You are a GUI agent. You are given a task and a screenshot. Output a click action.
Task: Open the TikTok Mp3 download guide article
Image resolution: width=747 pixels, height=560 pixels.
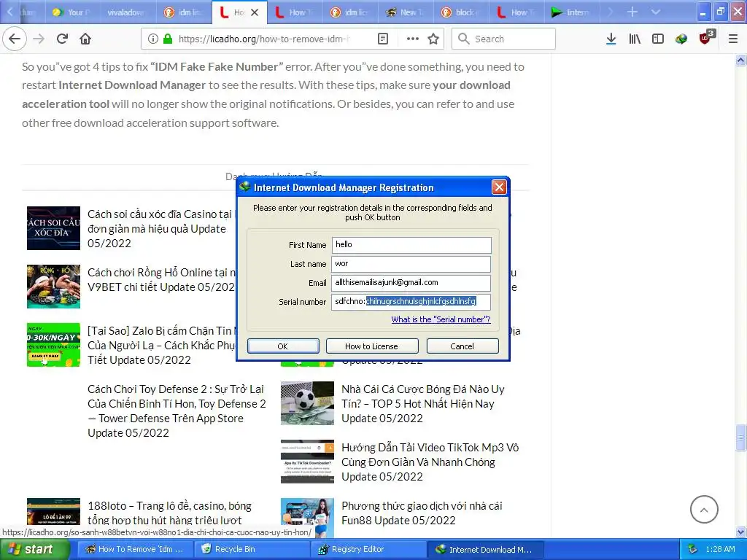[430, 462]
